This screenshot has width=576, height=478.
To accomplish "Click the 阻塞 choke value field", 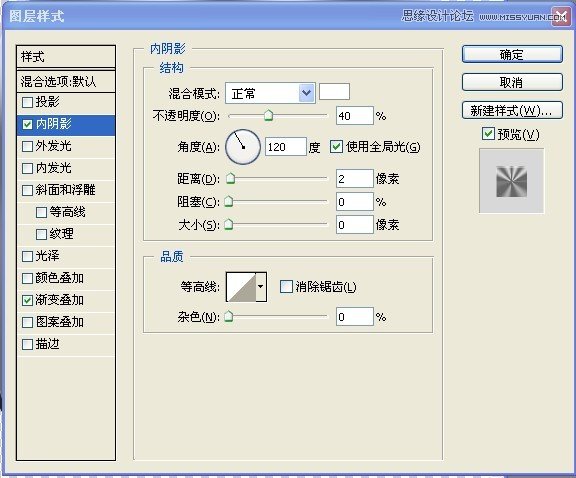I will coord(354,202).
